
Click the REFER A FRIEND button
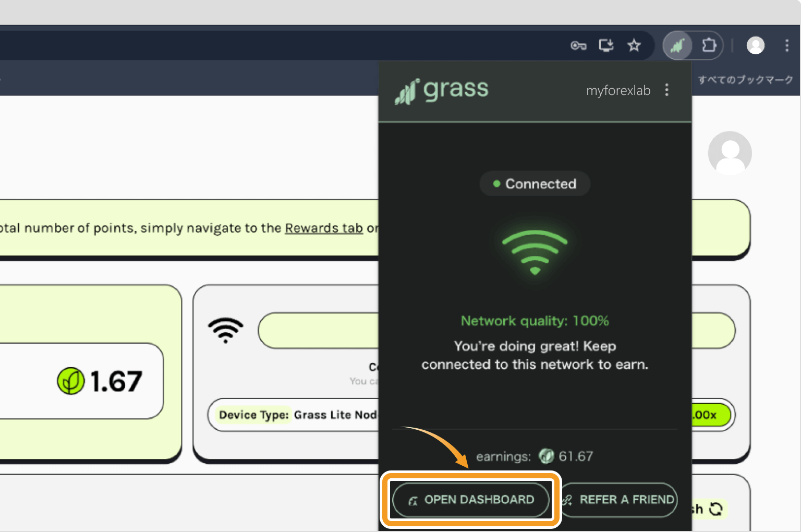(x=619, y=500)
